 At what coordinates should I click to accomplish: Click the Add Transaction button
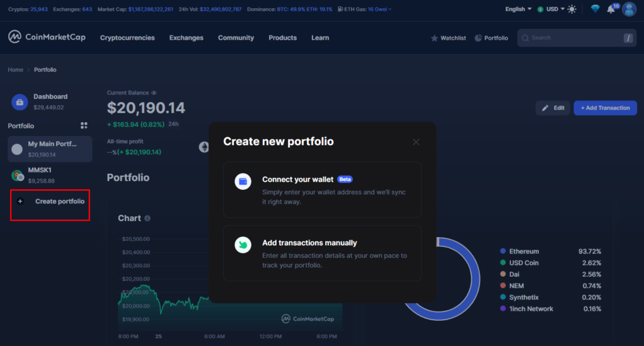[605, 108]
